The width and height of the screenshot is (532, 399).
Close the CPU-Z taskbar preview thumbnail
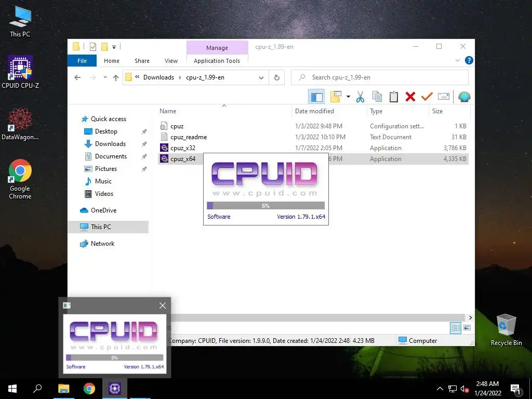163,305
